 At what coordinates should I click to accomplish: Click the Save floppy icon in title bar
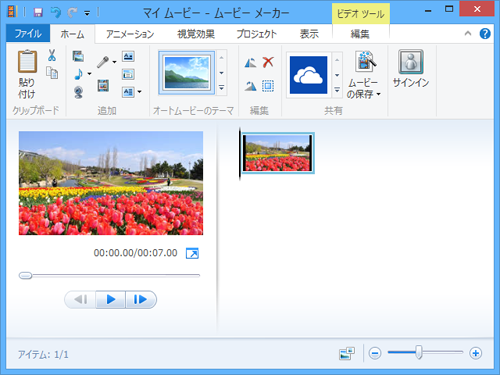click(38, 13)
